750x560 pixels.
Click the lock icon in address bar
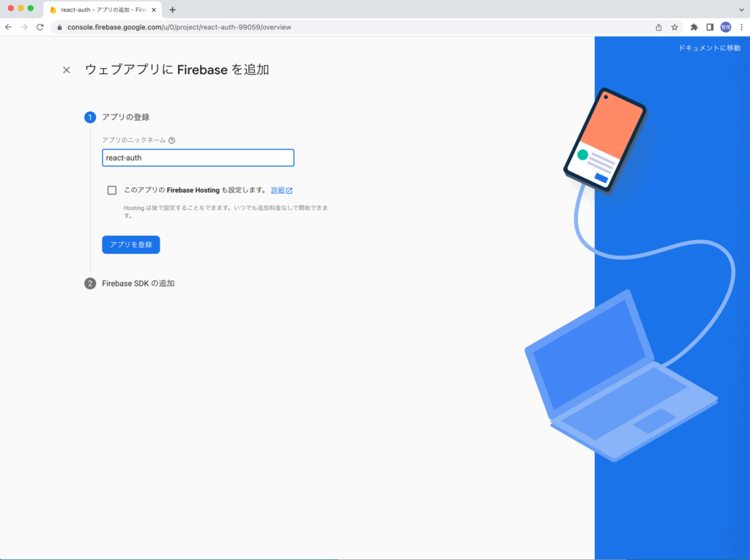click(x=59, y=27)
